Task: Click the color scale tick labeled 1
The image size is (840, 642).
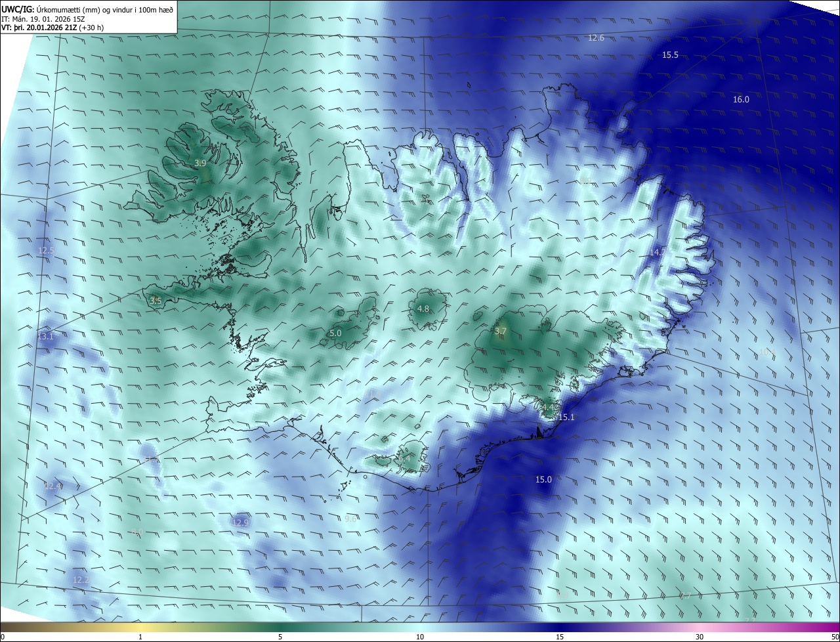Action: (140, 637)
